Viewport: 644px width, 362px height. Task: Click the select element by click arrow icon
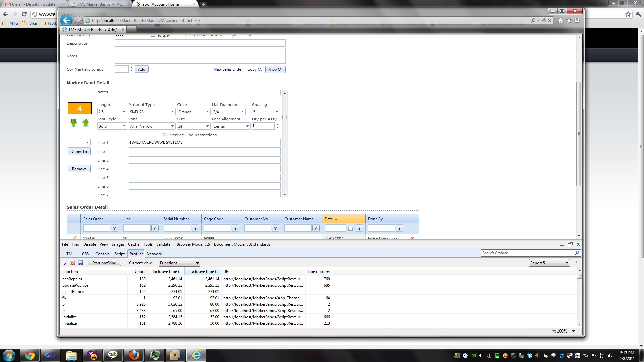click(64, 263)
